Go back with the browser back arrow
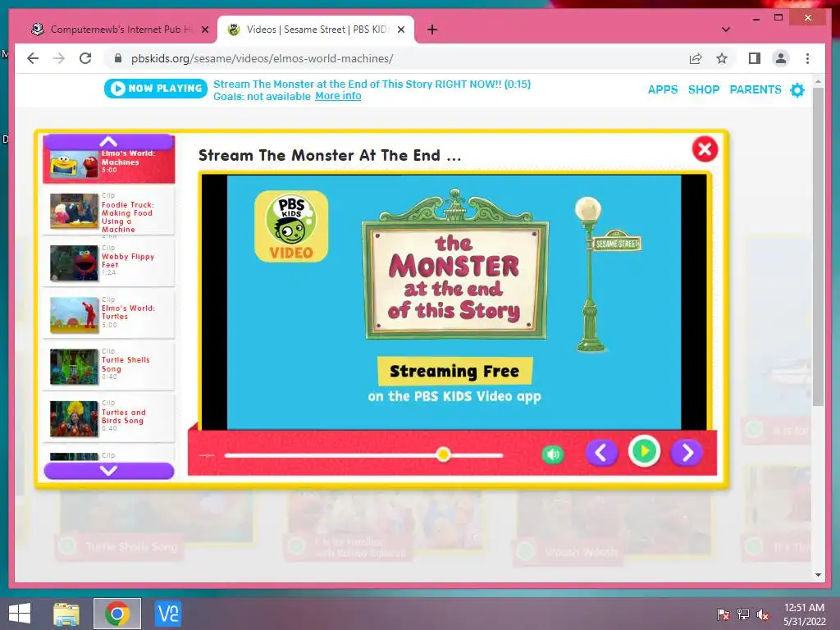The image size is (840, 630). coord(33,58)
